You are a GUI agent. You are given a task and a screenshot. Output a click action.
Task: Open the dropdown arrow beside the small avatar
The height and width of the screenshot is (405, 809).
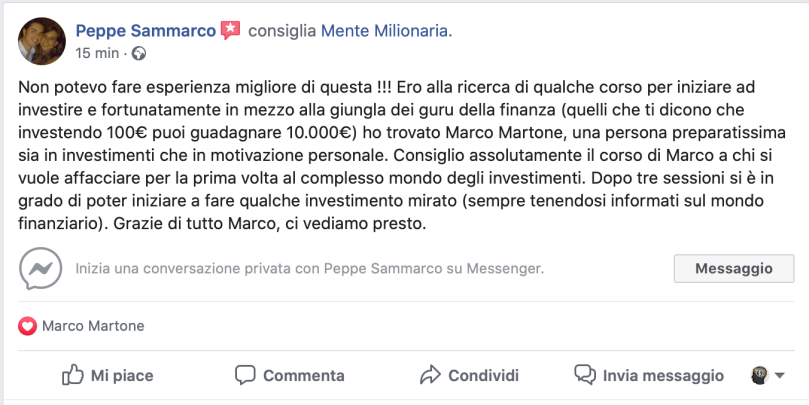tap(778, 375)
